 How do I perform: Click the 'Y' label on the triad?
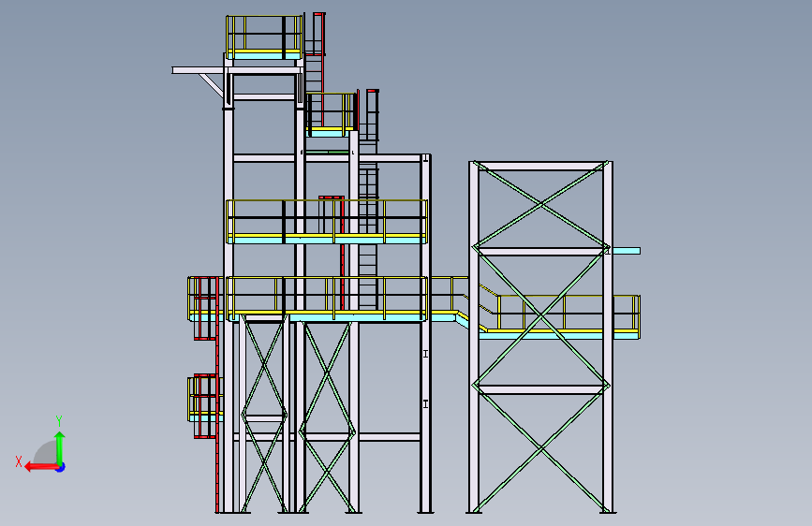coord(59,421)
